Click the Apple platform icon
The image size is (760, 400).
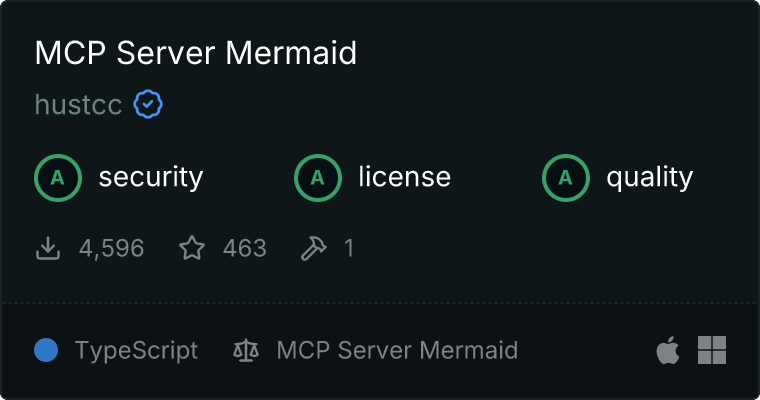(x=668, y=350)
